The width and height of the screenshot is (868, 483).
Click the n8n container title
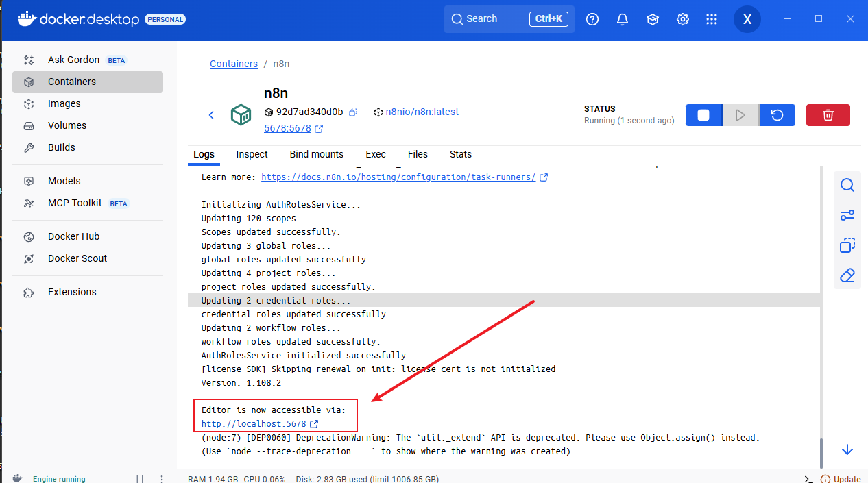point(276,94)
